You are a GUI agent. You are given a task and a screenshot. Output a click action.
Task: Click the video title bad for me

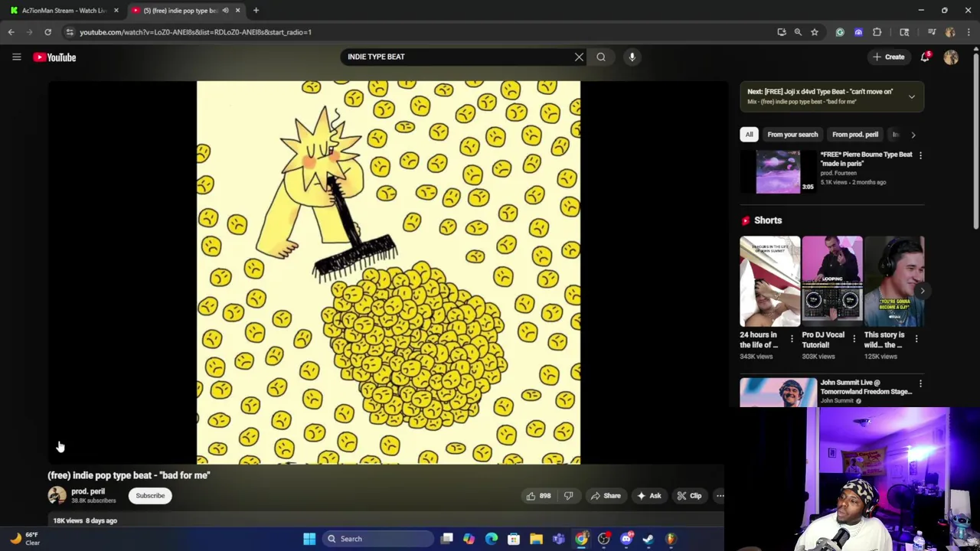[x=129, y=475]
